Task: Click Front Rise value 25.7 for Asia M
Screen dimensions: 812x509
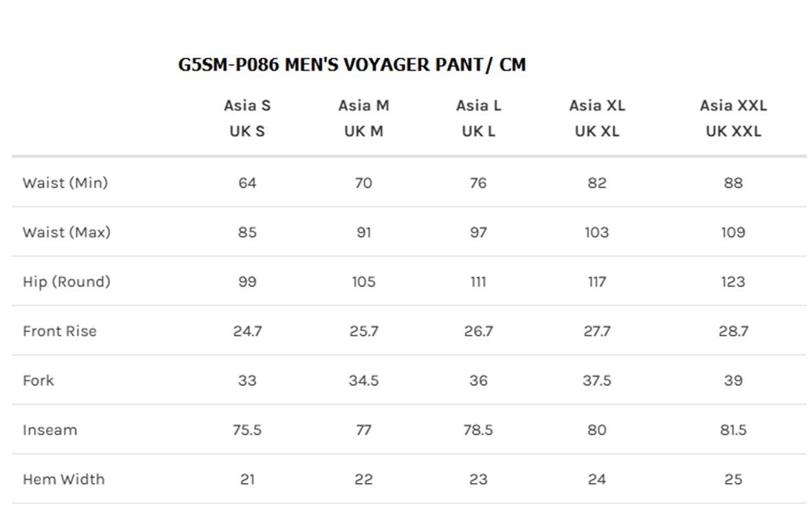Action: point(363,331)
